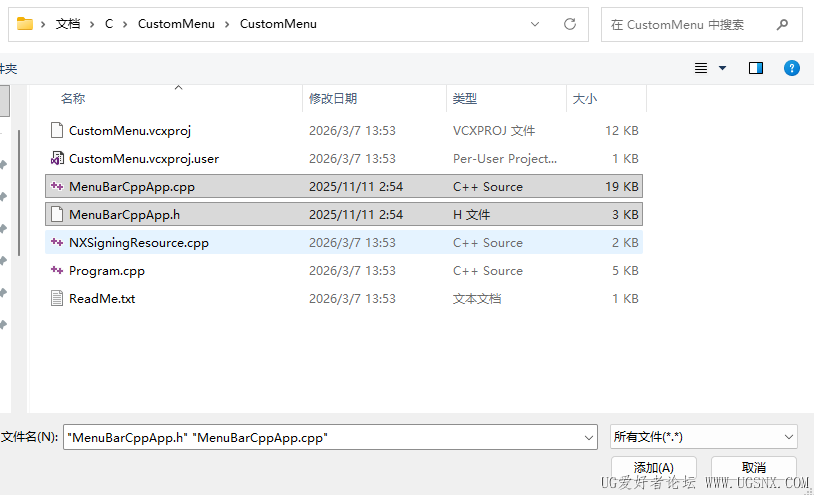Select the MenuBarCppApp.h file name
This screenshot has width=814, height=495.
pos(124,215)
